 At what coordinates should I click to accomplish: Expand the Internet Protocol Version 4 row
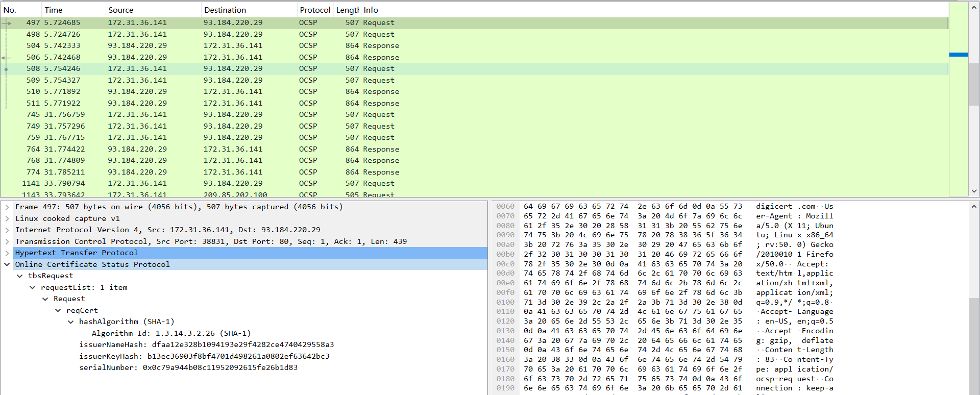pos(7,230)
